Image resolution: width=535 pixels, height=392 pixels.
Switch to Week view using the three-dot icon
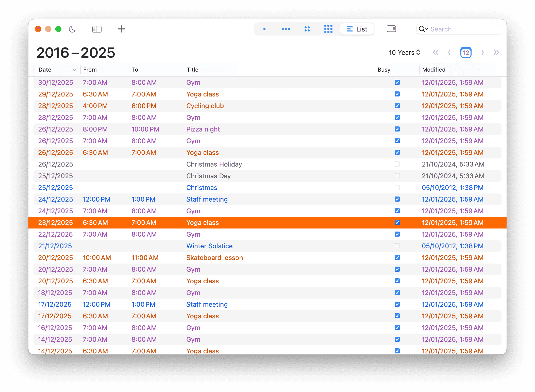click(286, 29)
